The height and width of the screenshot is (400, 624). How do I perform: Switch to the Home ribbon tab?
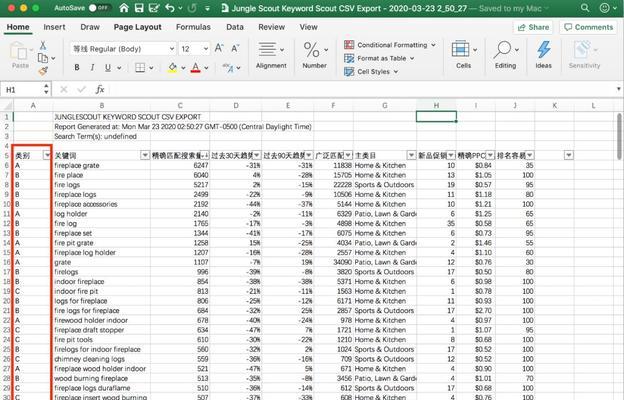tap(18, 27)
